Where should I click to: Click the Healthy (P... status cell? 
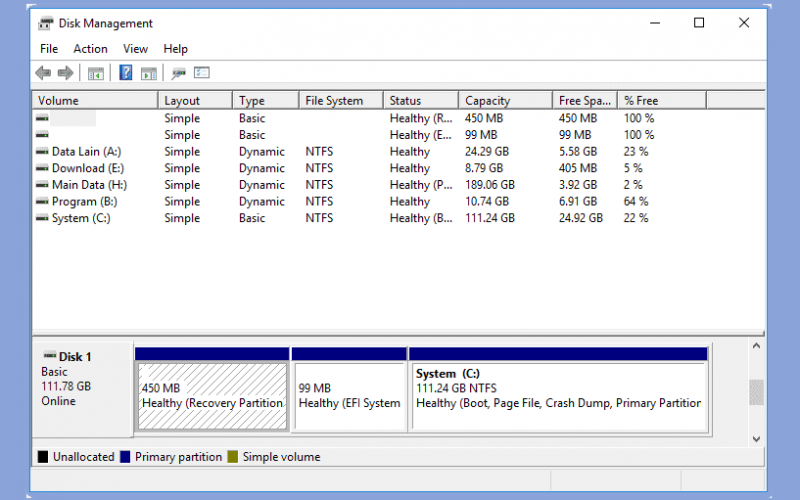[x=421, y=185]
